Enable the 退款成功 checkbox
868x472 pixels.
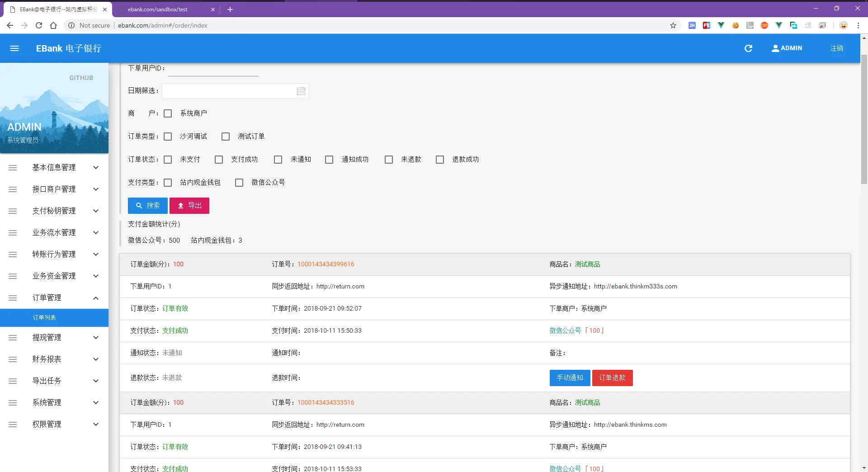pos(440,160)
